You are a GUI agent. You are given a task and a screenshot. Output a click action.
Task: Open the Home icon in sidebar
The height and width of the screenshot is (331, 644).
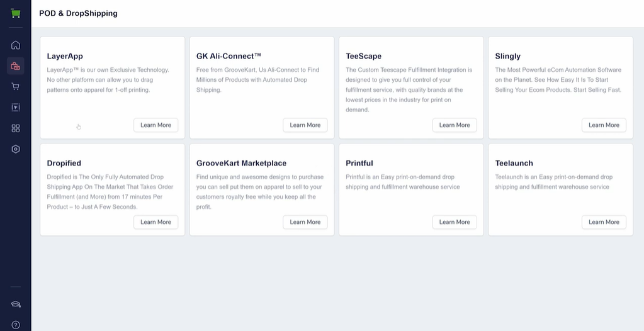tap(16, 45)
